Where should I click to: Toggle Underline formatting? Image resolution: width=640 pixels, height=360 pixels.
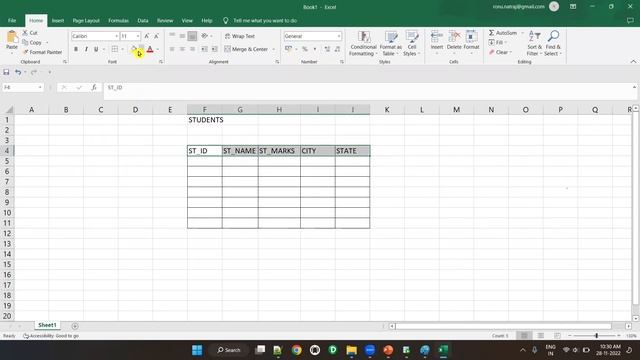pos(96,49)
